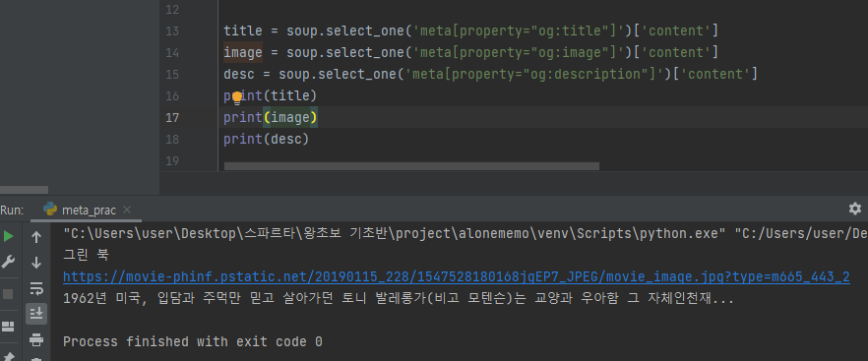
Task: Click line number 17 in gutter
Action: pos(172,117)
